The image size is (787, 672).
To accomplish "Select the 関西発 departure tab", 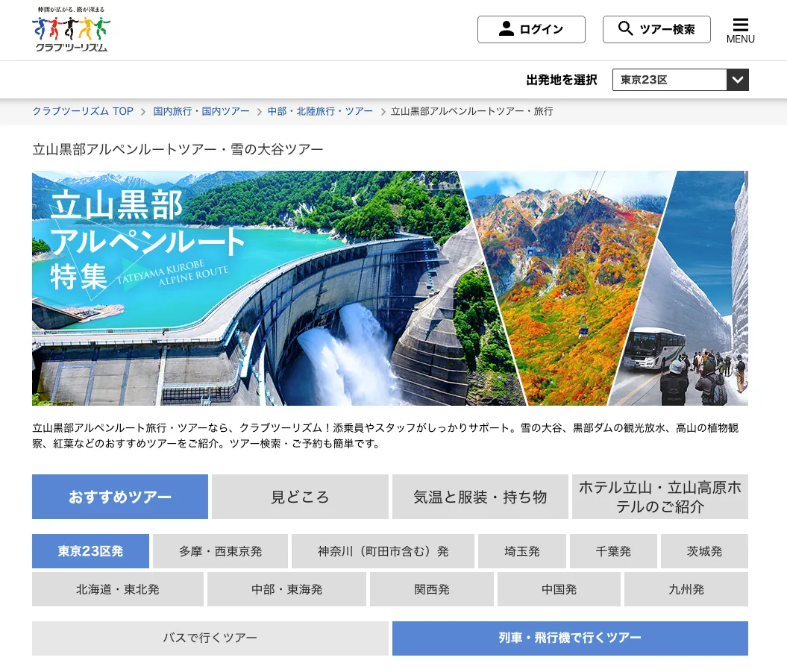I will 432,589.
